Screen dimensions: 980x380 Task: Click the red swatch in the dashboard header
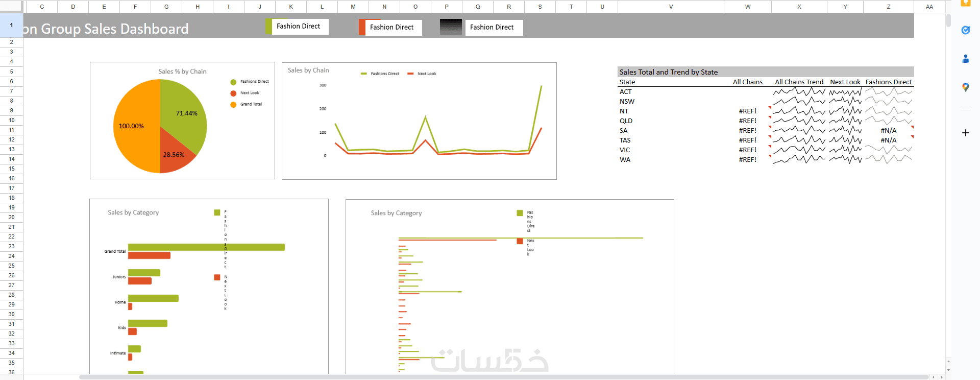coord(362,27)
